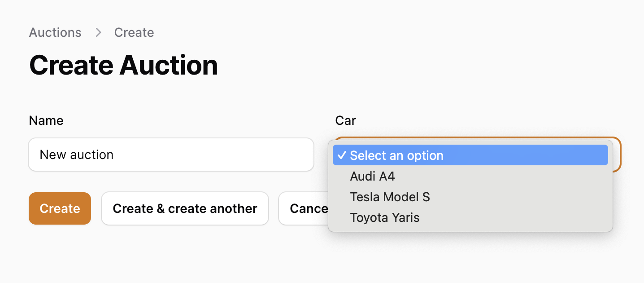Select the Create breadcrumb item
Viewport: 644px width, 283px height.
tap(134, 33)
